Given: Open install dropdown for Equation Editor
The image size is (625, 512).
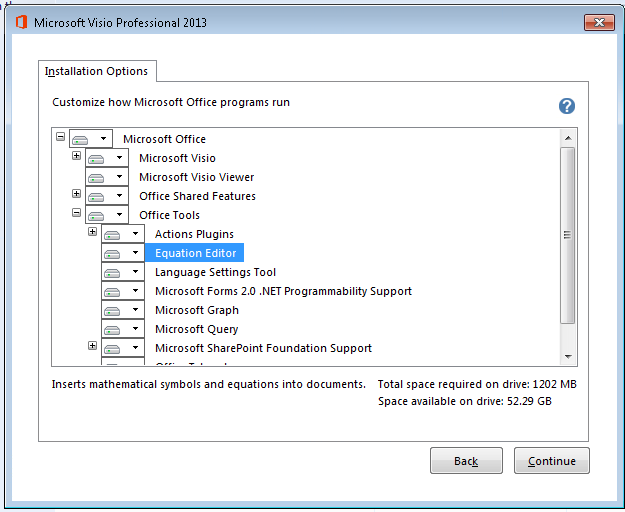Looking at the screenshot, I should pyautogui.click(x=123, y=253).
